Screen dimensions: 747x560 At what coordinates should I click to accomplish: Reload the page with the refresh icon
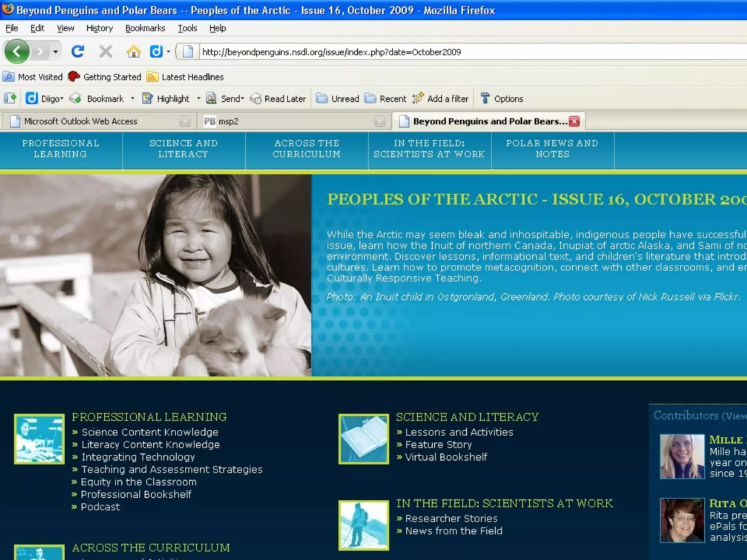pyautogui.click(x=78, y=52)
